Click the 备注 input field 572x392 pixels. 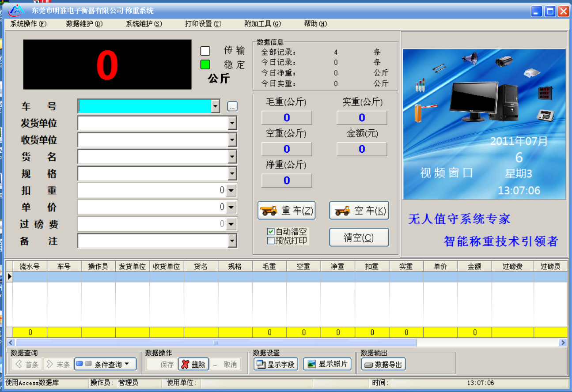[x=153, y=241]
